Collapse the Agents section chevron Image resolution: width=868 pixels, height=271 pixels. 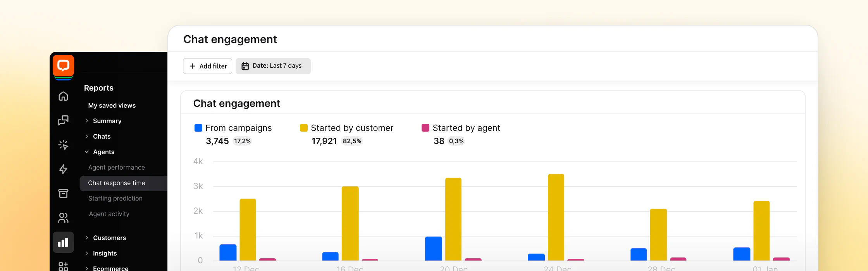coord(87,152)
